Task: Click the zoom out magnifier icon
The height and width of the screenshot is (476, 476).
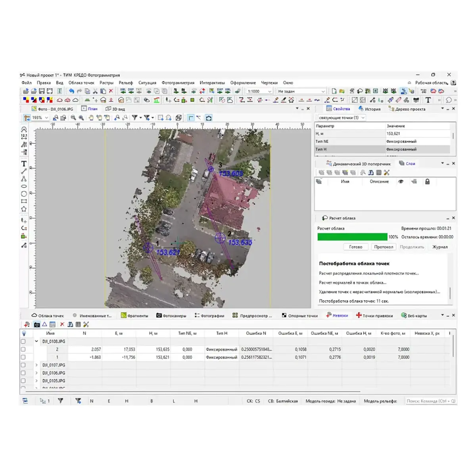Action: click(73, 118)
